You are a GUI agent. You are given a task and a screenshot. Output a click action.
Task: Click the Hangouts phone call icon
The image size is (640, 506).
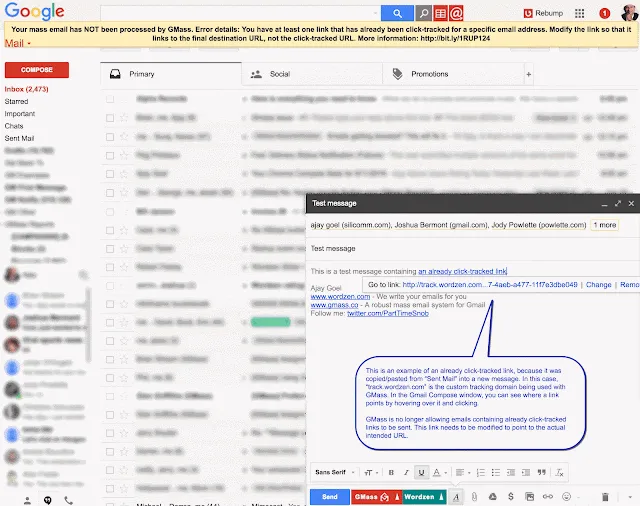69,500
